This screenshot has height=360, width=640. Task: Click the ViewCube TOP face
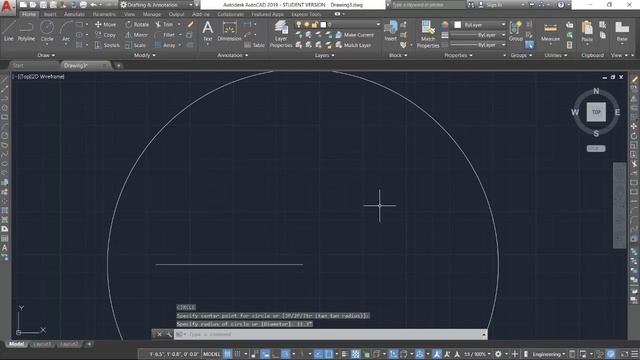pos(596,112)
